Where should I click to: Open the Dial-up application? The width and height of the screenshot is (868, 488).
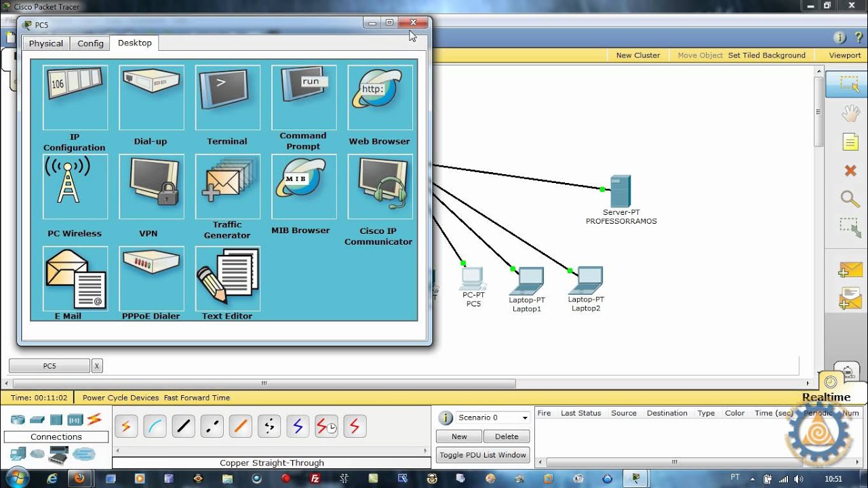pyautogui.click(x=151, y=98)
